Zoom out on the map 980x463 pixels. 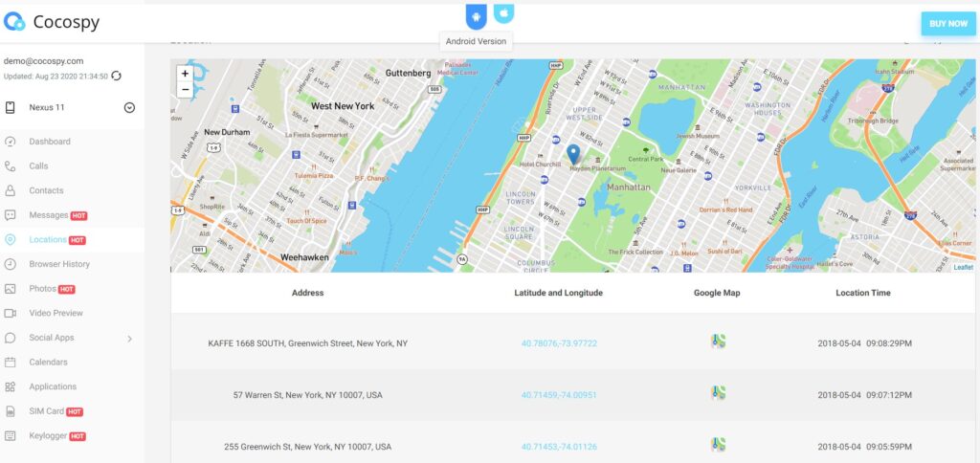pyautogui.click(x=185, y=90)
